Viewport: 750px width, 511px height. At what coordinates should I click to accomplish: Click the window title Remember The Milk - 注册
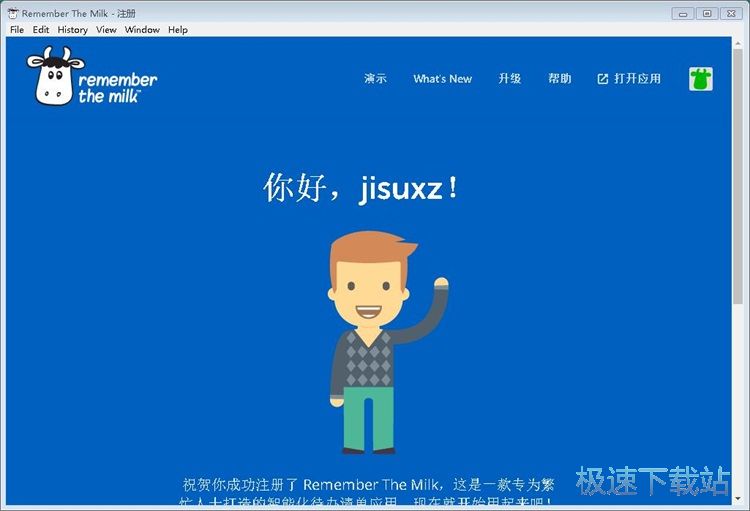click(x=79, y=13)
